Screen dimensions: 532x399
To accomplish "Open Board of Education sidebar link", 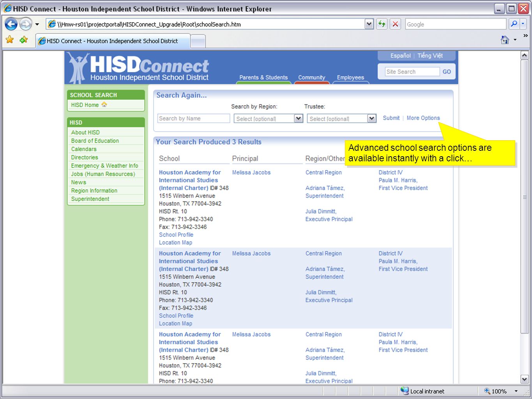I will coord(95,141).
